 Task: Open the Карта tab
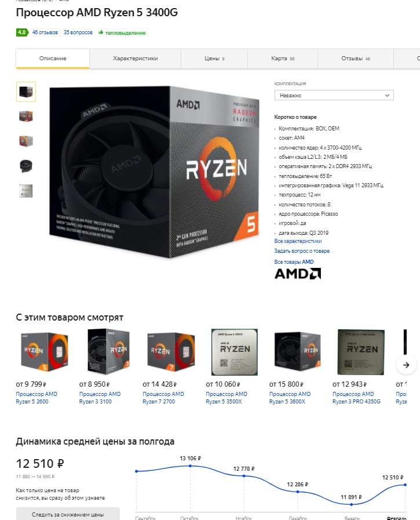[283, 59]
